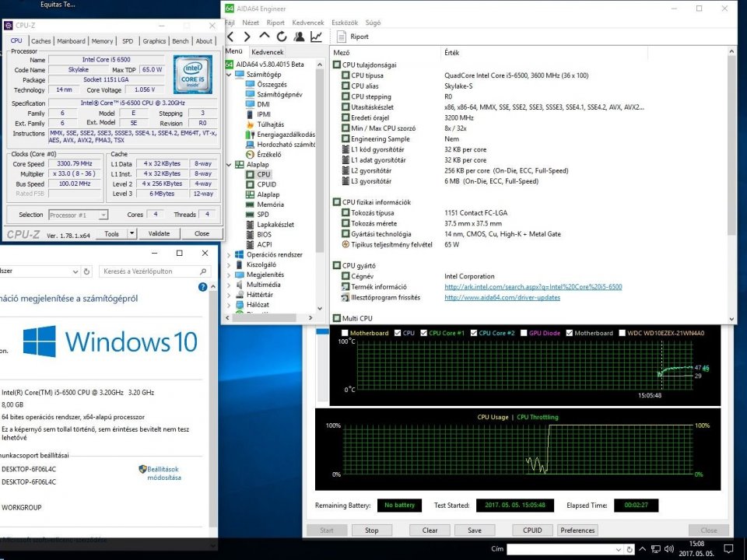Open CPU-Z Tools dropdown arrow
Image resolution: width=747 pixels, height=560 pixels.
132,233
